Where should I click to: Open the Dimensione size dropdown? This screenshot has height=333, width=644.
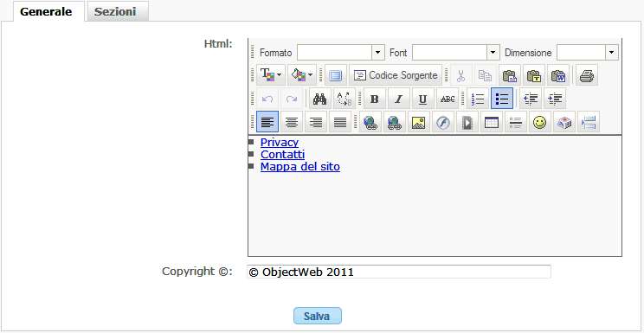[588, 53]
